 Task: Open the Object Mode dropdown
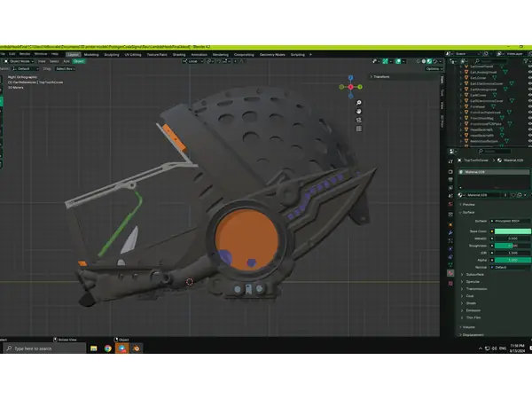click(x=19, y=61)
